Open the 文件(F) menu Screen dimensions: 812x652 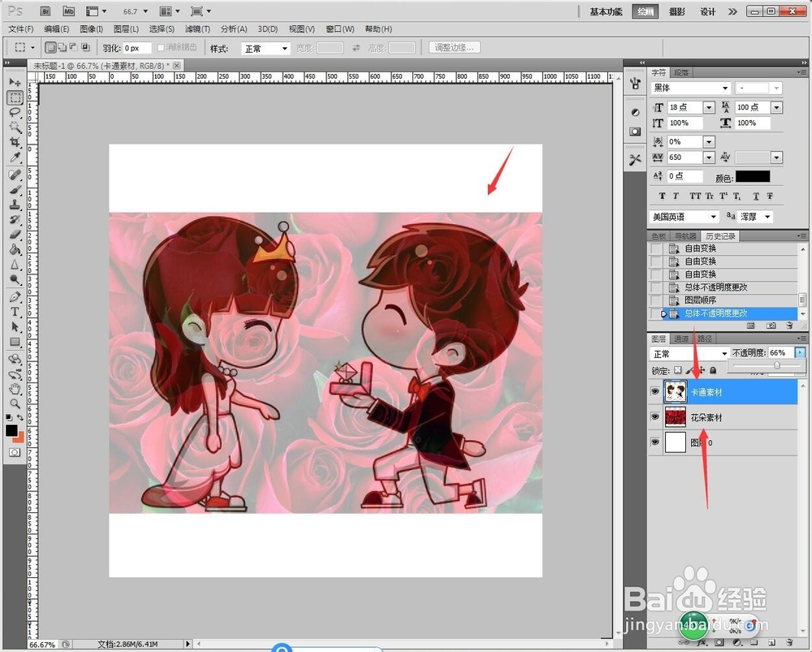coord(21,29)
